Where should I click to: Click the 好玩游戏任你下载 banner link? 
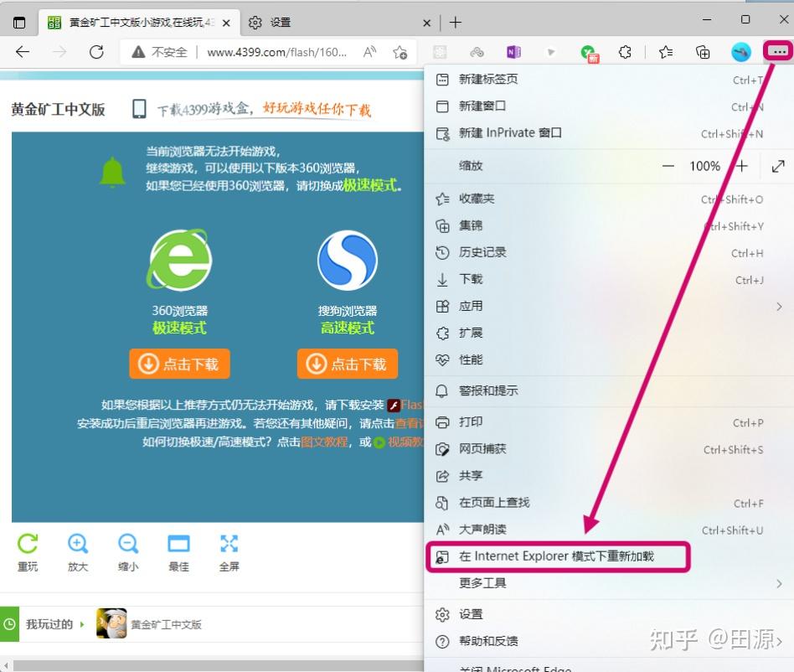[x=317, y=108]
